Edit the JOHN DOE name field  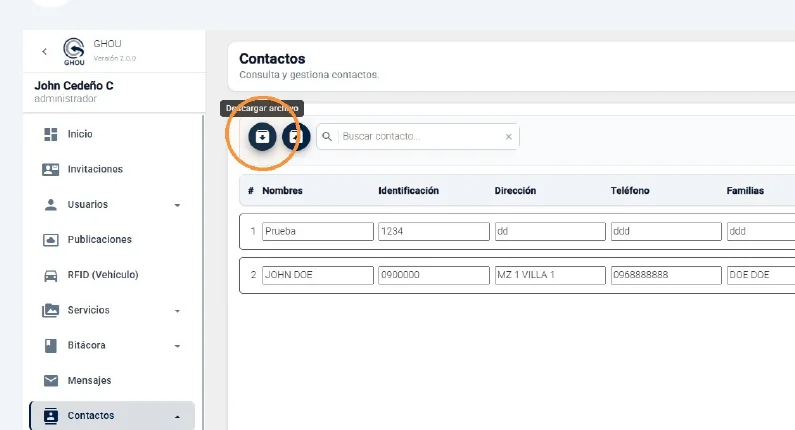pyautogui.click(x=318, y=275)
